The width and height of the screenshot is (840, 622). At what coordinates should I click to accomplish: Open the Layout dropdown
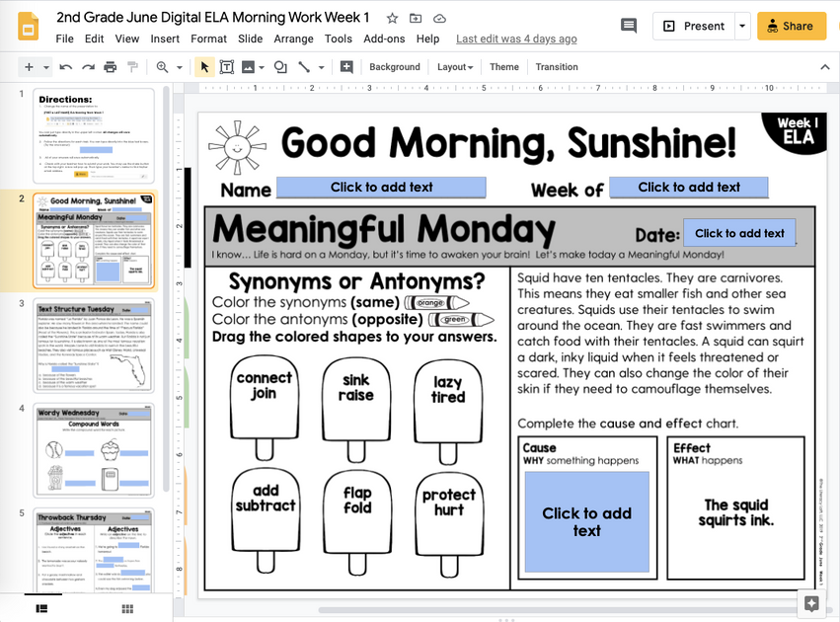coord(454,67)
